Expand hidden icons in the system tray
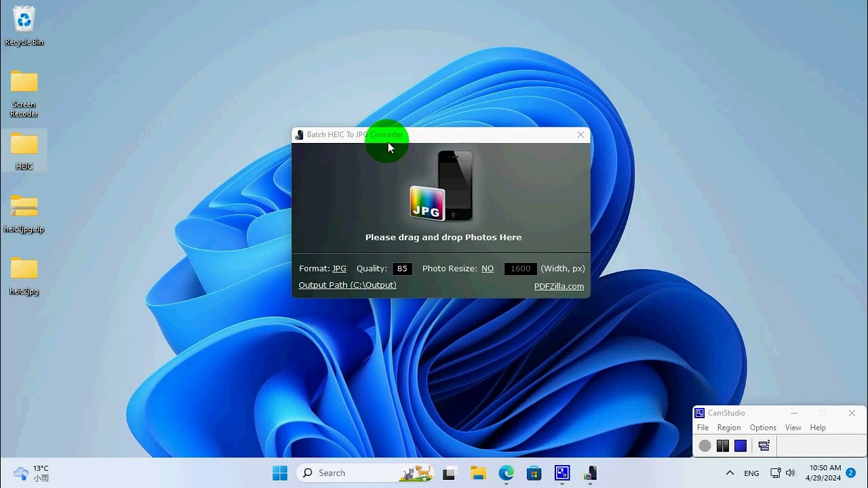This screenshot has width=868, height=488. pos(730,472)
